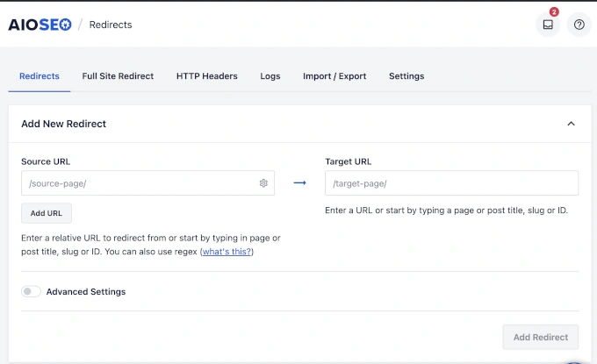The height and width of the screenshot is (364, 597).
Task: Select the HTTP Headers tab
Action: pyautogui.click(x=206, y=76)
